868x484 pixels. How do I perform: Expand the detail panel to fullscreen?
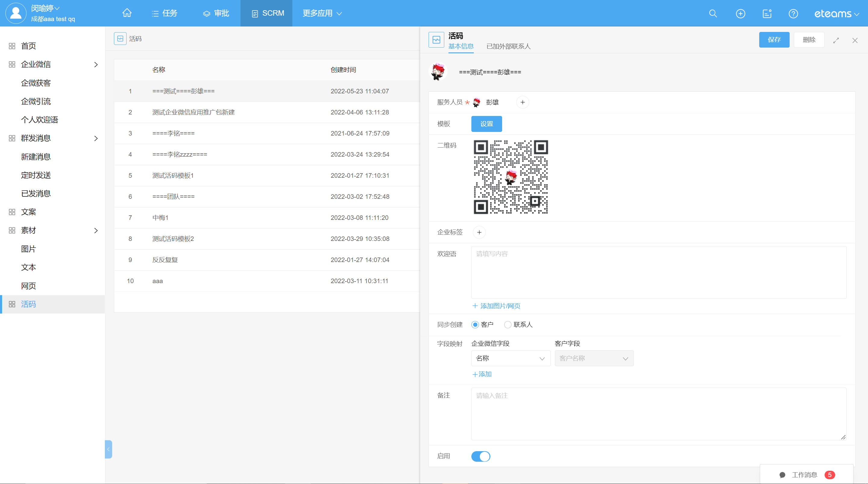[836, 40]
